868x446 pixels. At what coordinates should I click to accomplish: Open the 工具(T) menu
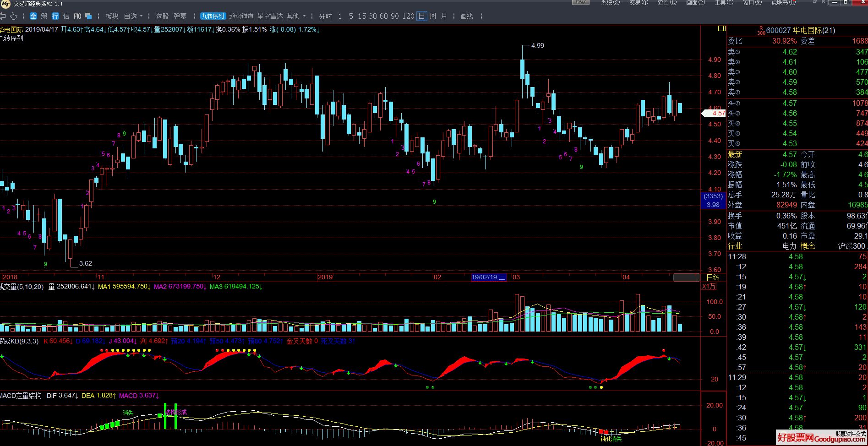(724, 2)
